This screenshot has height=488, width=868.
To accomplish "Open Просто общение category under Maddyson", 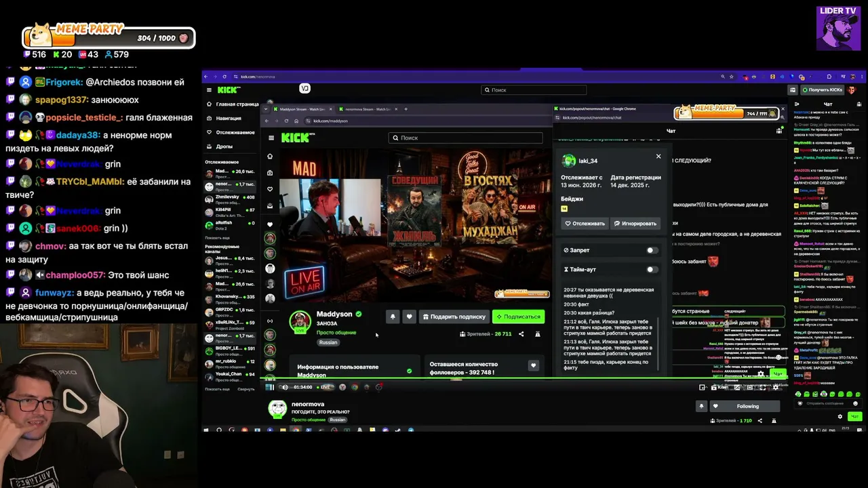I will [336, 333].
